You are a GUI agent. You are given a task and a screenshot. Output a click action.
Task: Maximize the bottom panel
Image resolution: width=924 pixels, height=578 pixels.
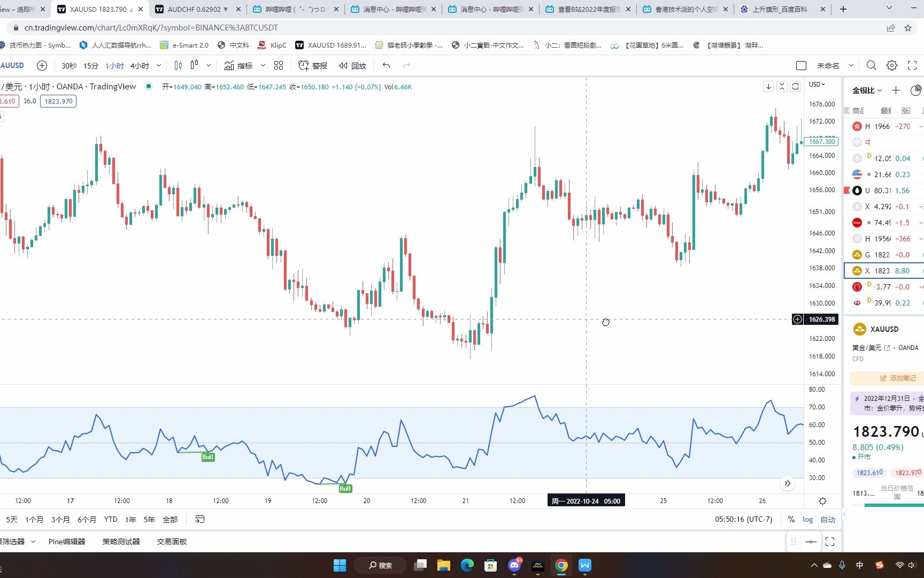coord(830,542)
